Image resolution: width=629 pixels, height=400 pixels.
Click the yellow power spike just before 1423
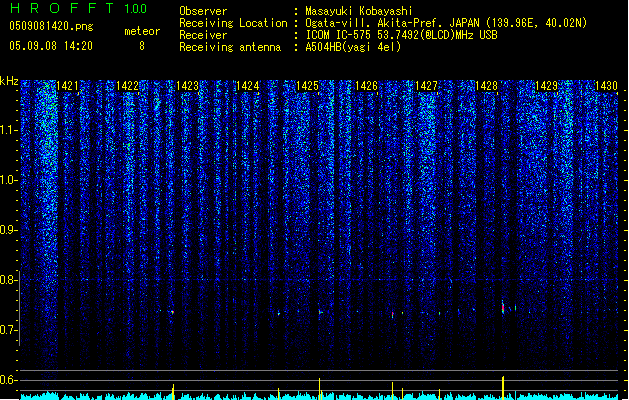click(x=173, y=392)
